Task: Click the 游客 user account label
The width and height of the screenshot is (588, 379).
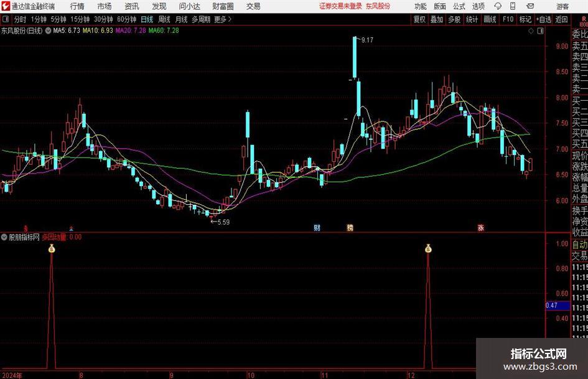Action: [x=562, y=6]
